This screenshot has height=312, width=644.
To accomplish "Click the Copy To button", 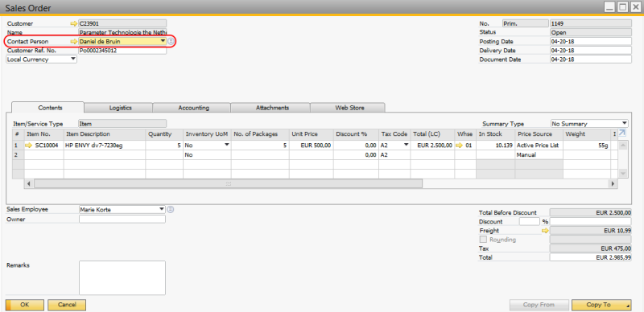I will pyautogui.click(x=601, y=305).
